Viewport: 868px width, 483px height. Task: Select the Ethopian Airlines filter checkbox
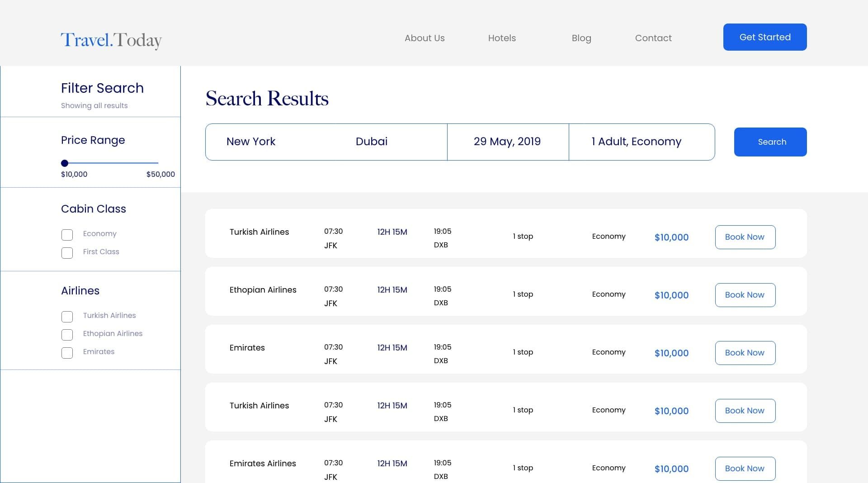pyautogui.click(x=67, y=335)
